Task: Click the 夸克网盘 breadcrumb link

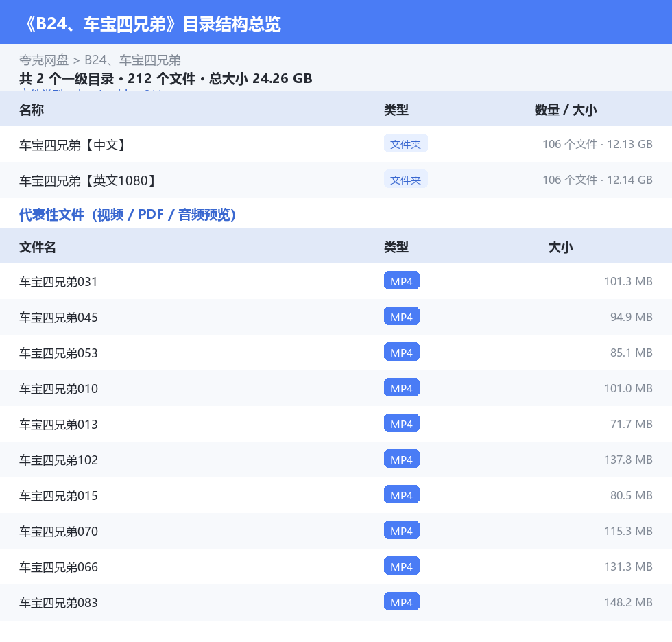Action: [x=44, y=60]
